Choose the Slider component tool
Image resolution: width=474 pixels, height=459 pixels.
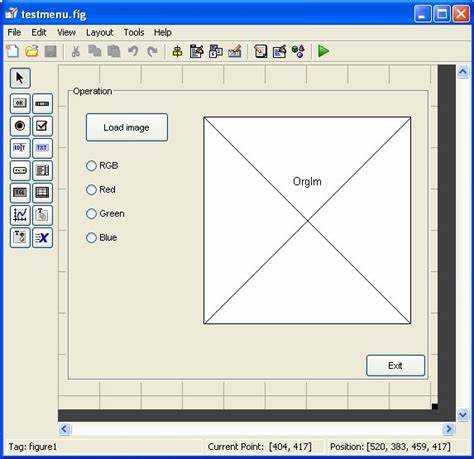tap(42, 103)
